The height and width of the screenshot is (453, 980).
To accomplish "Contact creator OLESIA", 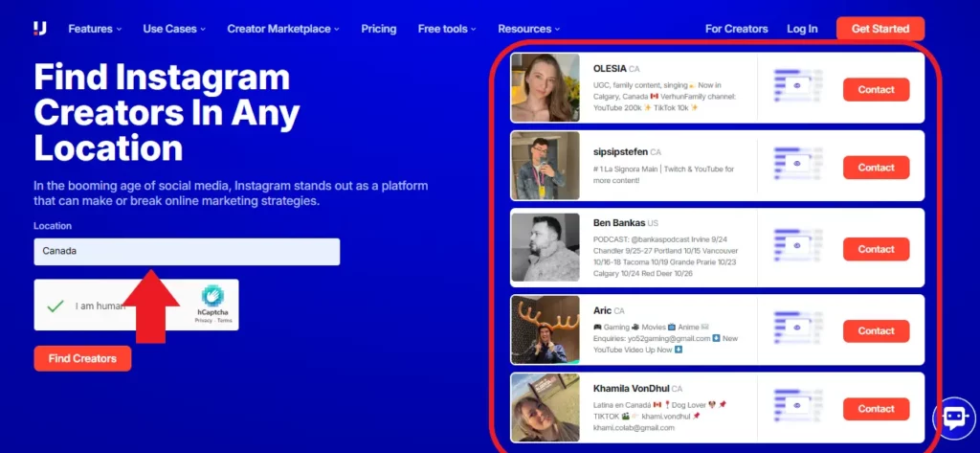I will tap(876, 89).
